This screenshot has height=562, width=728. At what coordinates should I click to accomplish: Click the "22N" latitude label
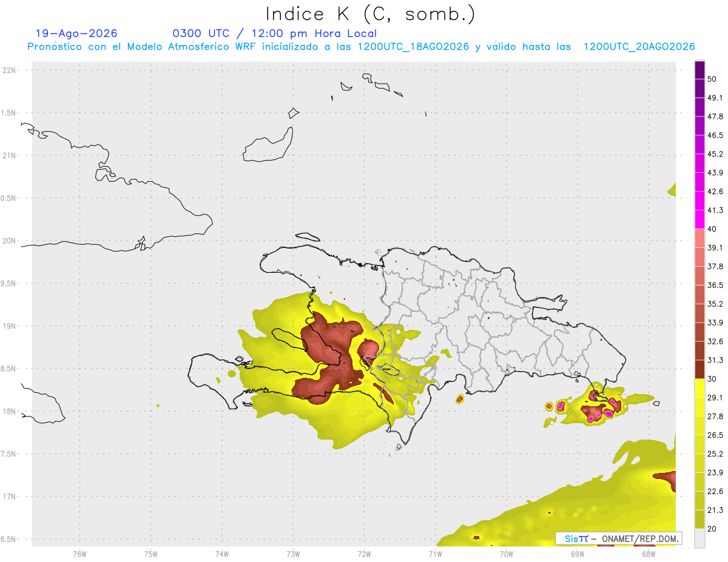pos(10,70)
